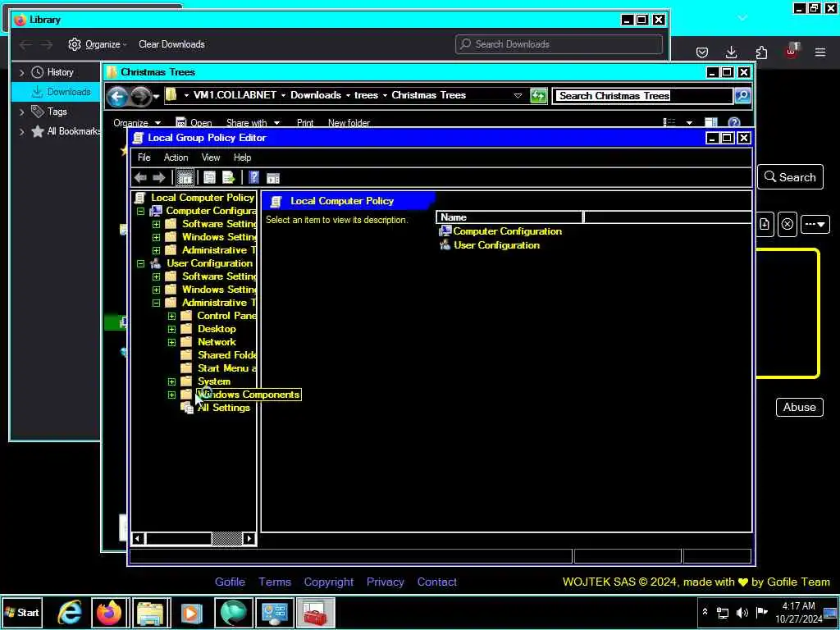Click the volume speaker icon in system tray
This screenshot has width=840, height=630.
click(742, 613)
